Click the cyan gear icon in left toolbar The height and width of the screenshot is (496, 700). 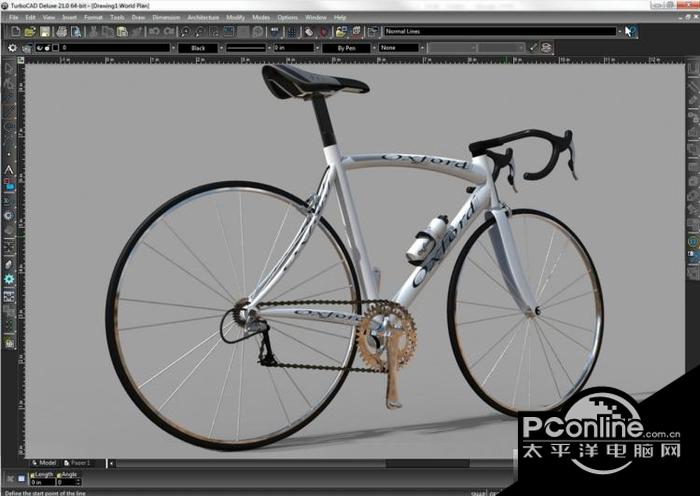(9, 279)
